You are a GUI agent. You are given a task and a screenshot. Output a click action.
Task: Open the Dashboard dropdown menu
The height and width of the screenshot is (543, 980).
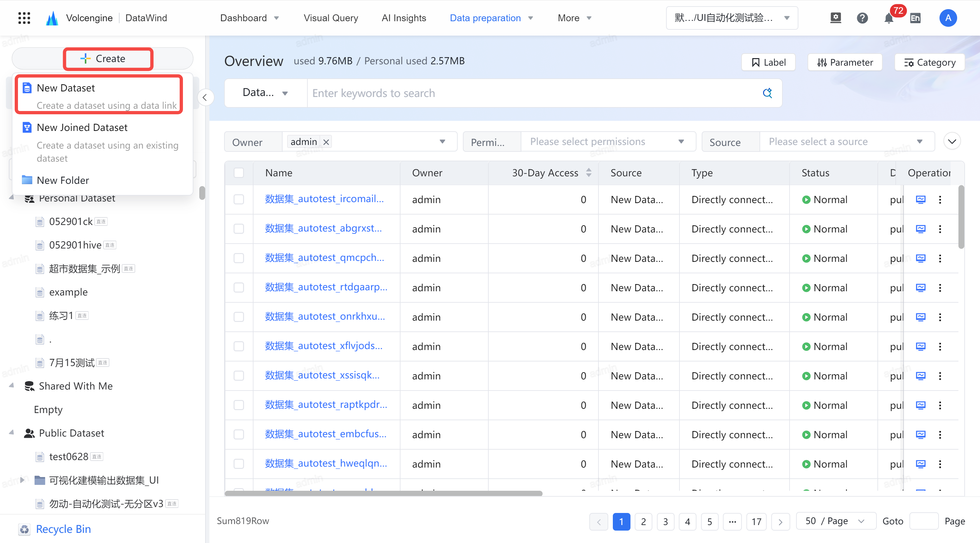250,18
